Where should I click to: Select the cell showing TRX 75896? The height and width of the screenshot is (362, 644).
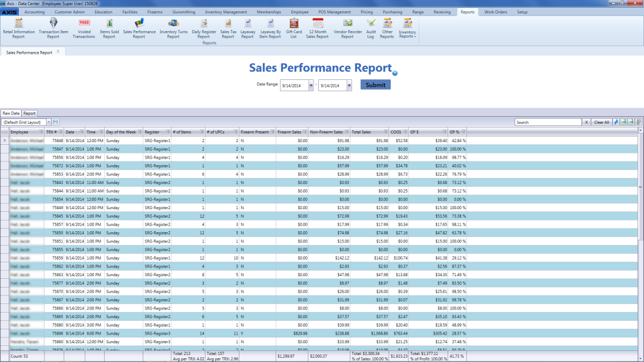click(x=55, y=333)
